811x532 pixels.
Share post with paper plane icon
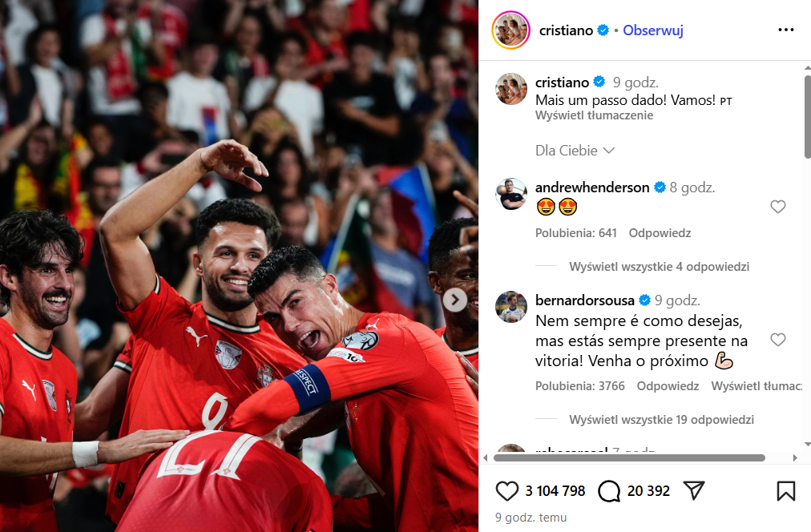click(693, 490)
